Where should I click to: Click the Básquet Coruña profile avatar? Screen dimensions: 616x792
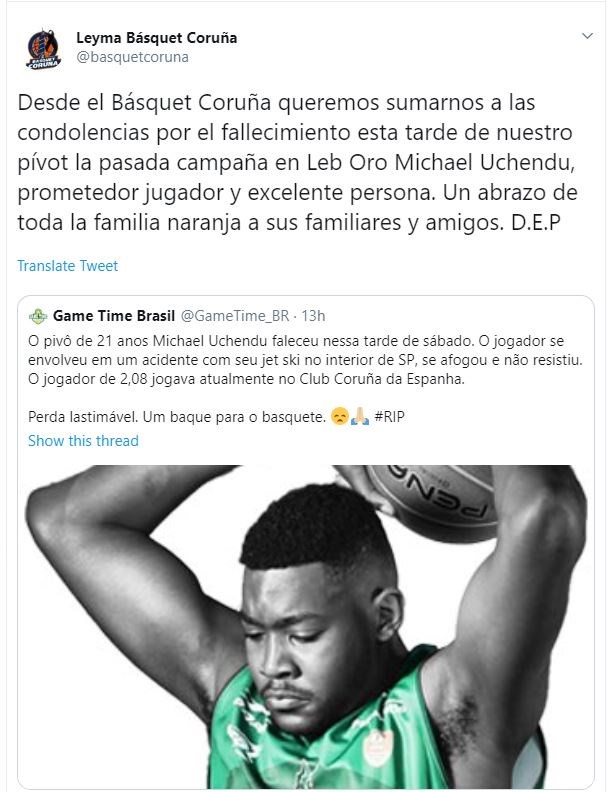[x=43, y=49]
